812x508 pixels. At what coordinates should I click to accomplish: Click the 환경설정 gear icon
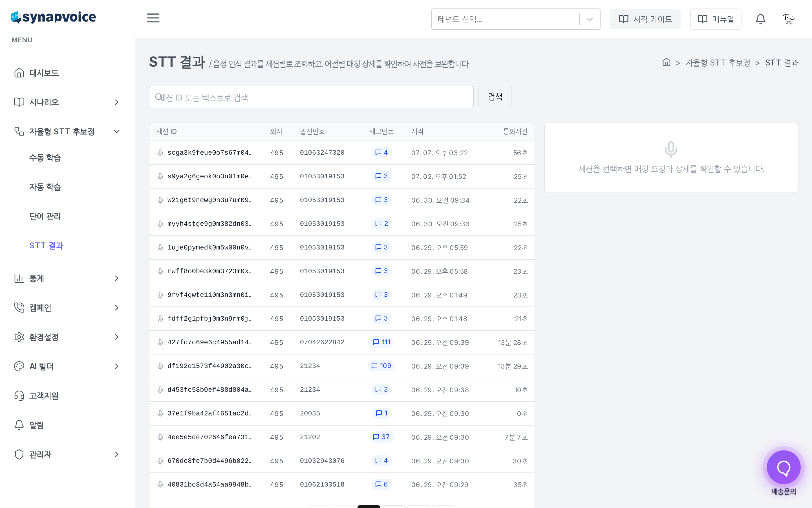coord(19,337)
